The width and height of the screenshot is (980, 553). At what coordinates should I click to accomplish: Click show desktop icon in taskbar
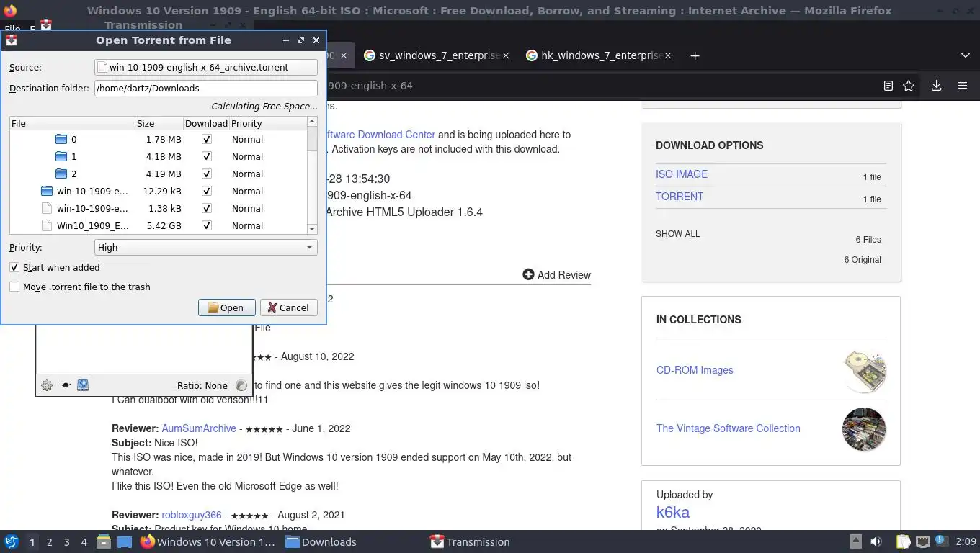point(124,541)
